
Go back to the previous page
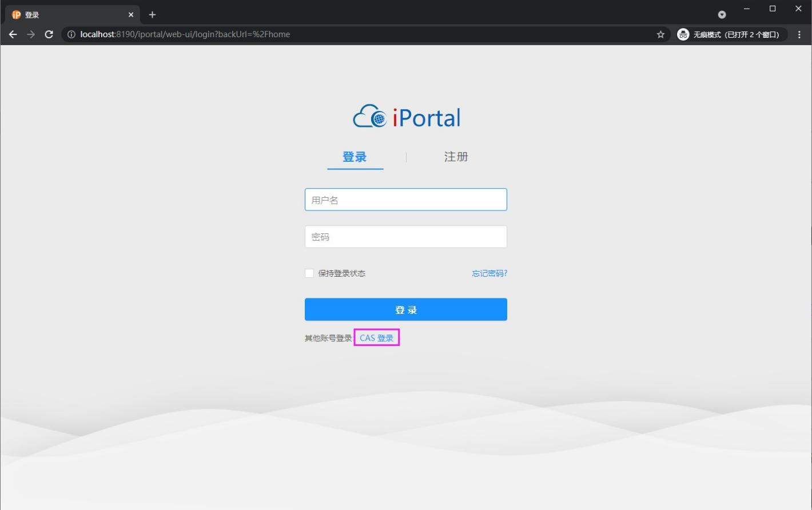tap(13, 34)
